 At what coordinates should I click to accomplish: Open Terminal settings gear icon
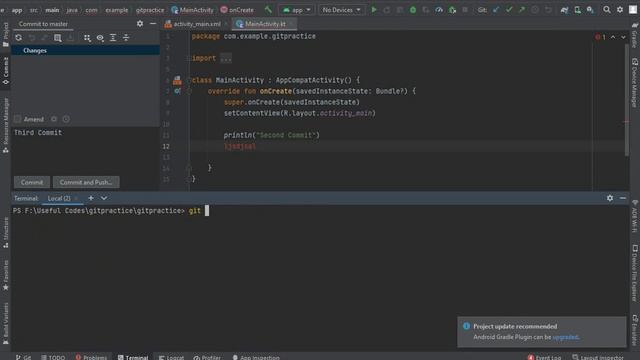tap(610, 198)
